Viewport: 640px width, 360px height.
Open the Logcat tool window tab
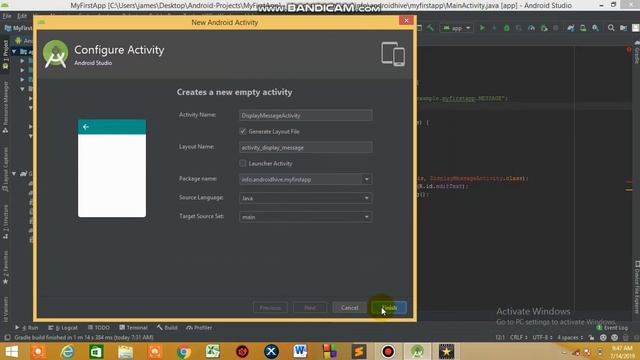tap(63, 327)
